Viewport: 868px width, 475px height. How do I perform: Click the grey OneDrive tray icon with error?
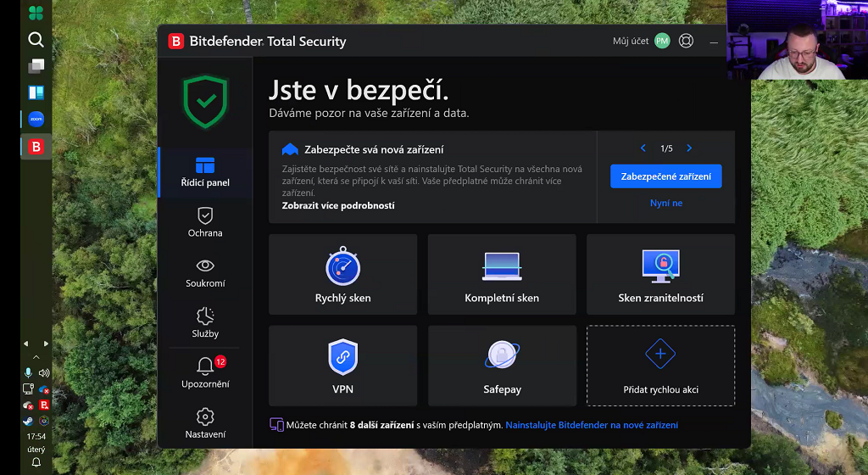28,405
